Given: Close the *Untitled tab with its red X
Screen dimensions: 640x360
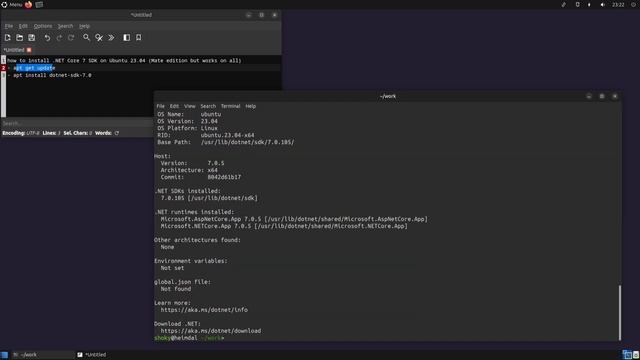Looking at the screenshot, I should (x=29, y=50).
